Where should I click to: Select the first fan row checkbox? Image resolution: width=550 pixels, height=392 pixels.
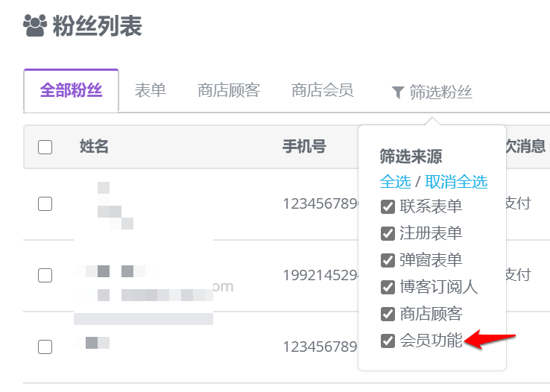pos(45,203)
